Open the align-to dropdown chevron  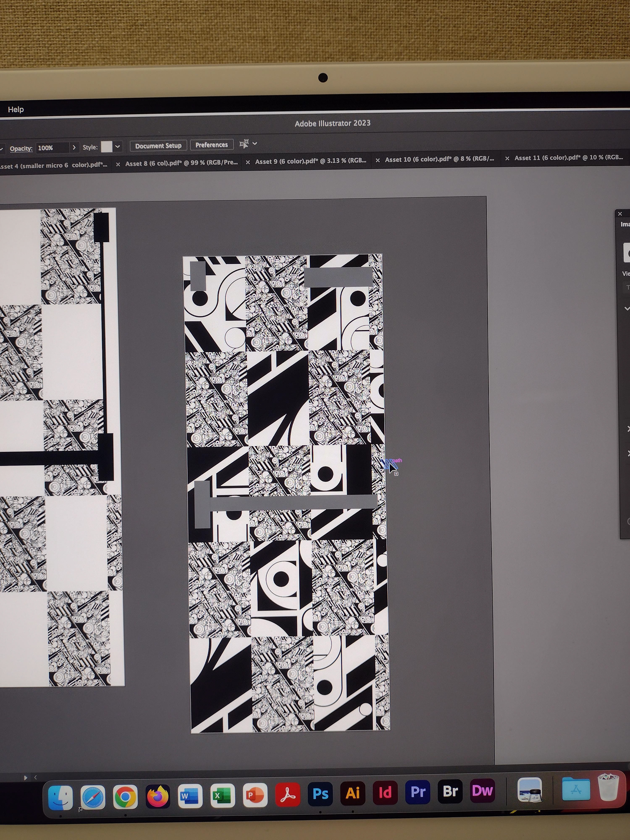pyautogui.click(x=255, y=143)
